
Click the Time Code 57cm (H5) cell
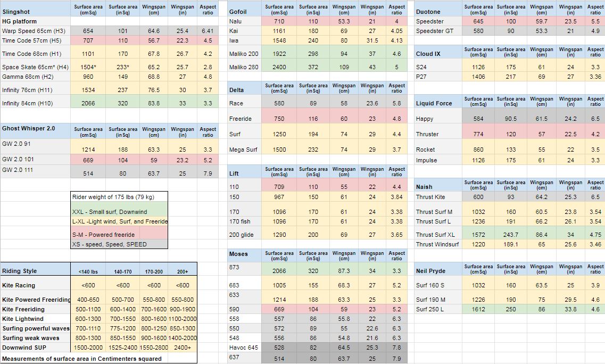click(36, 40)
